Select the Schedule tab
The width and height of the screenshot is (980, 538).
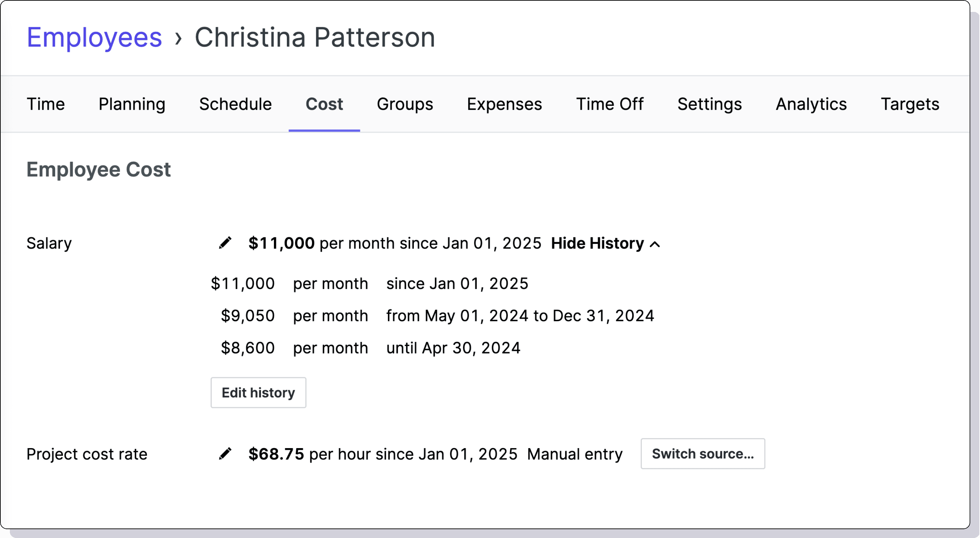click(235, 104)
